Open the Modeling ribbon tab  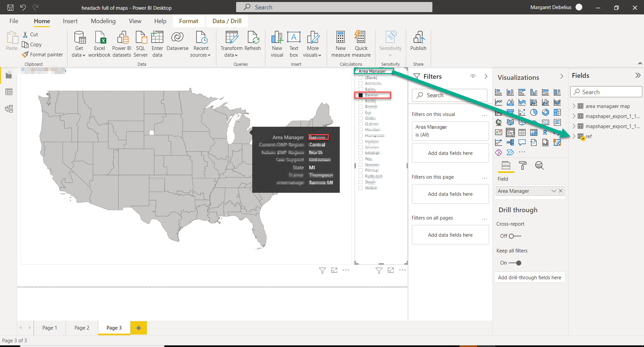(103, 21)
